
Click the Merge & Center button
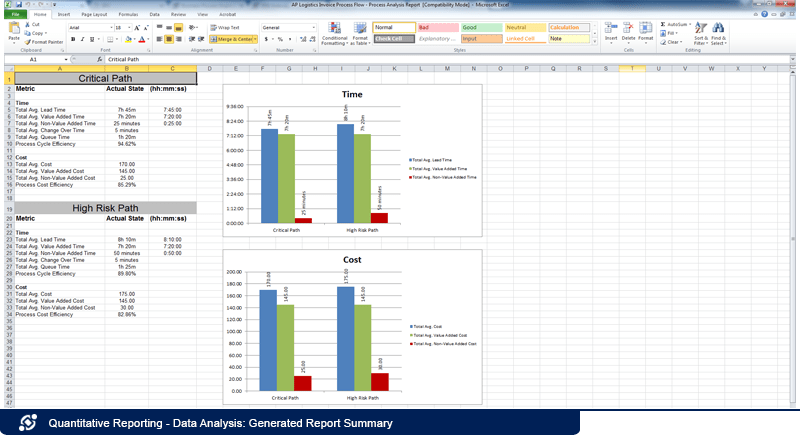(x=233, y=39)
